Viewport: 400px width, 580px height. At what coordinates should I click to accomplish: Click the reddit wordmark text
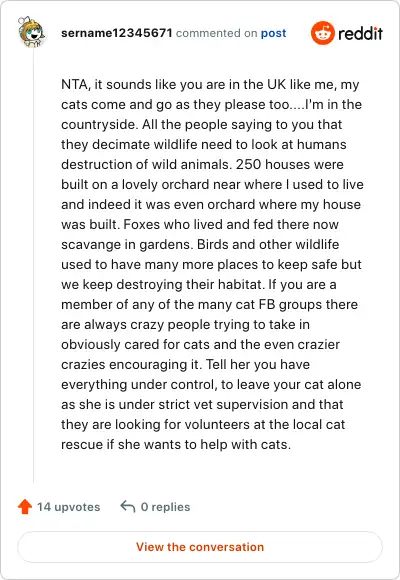point(360,33)
